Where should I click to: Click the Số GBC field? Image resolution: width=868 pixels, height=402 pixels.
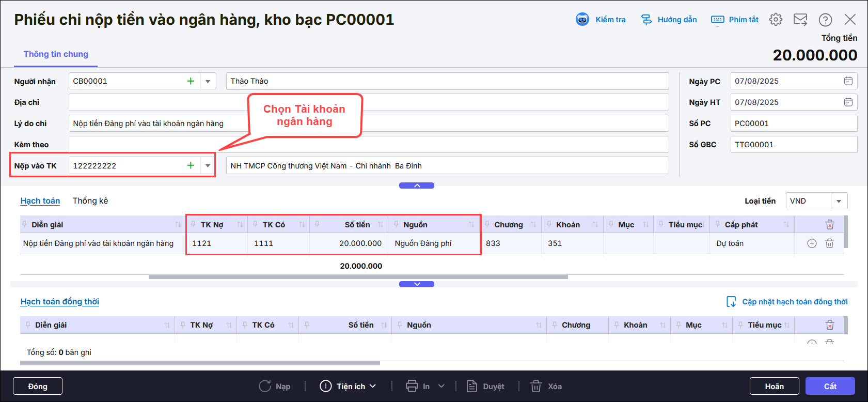point(794,145)
